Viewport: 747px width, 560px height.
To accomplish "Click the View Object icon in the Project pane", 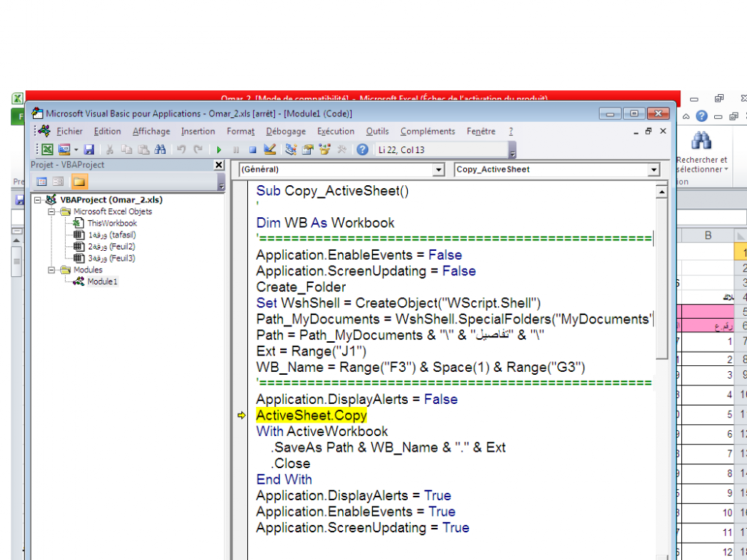I will 58,181.
